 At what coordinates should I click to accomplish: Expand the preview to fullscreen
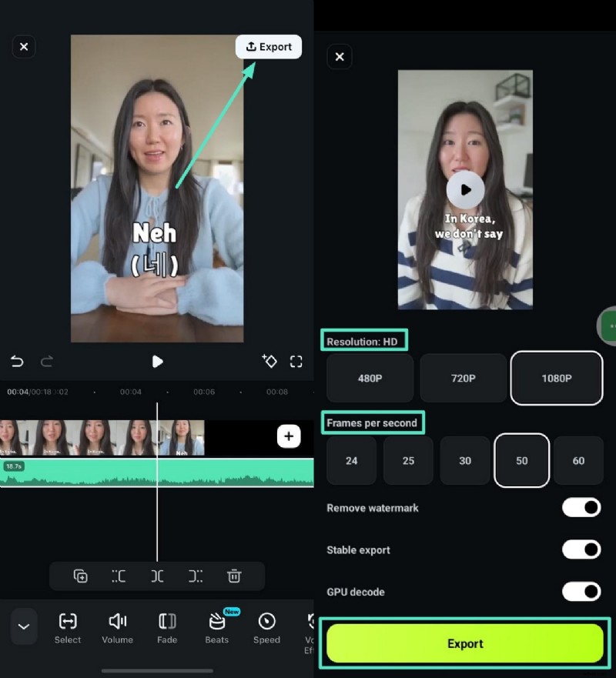[x=295, y=362]
